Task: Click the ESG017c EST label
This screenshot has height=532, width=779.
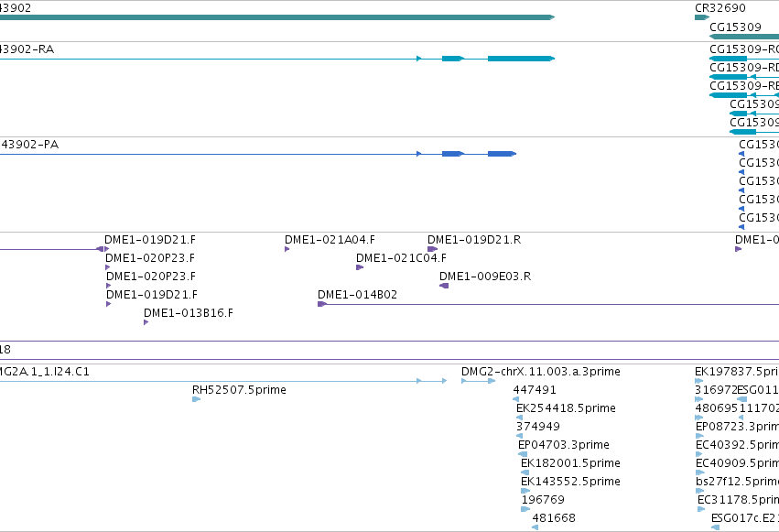Action: pyautogui.click(x=745, y=518)
